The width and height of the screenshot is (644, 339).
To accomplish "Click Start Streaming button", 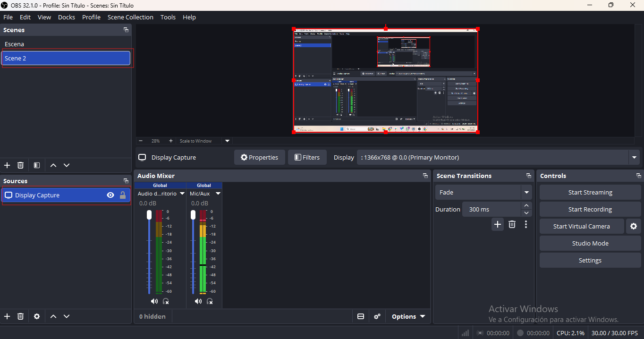I will point(590,192).
